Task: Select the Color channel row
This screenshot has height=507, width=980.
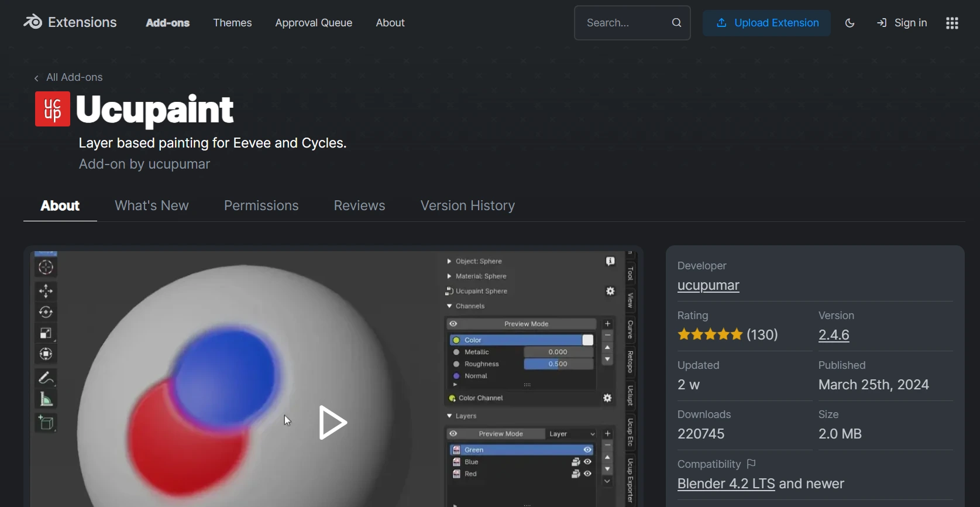Action: [522, 340]
